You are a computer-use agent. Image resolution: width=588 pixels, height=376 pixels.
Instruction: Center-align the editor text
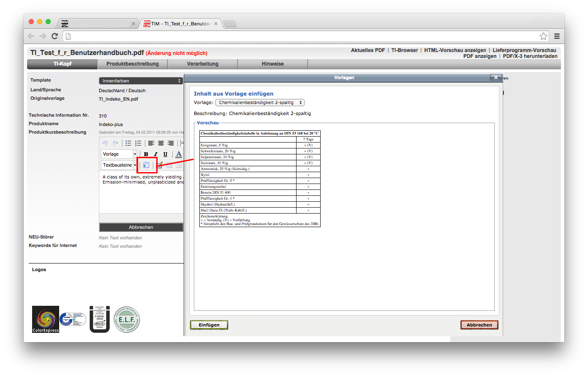click(x=161, y=143)
